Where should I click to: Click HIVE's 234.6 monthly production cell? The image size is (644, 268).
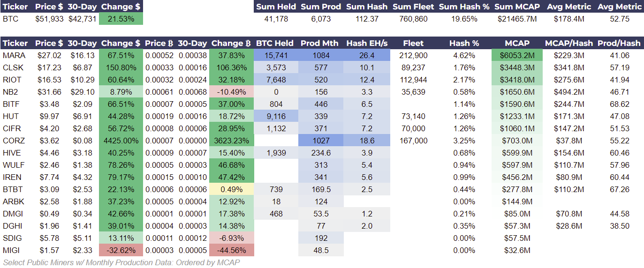pyautogui.click(x=321, y=153)
